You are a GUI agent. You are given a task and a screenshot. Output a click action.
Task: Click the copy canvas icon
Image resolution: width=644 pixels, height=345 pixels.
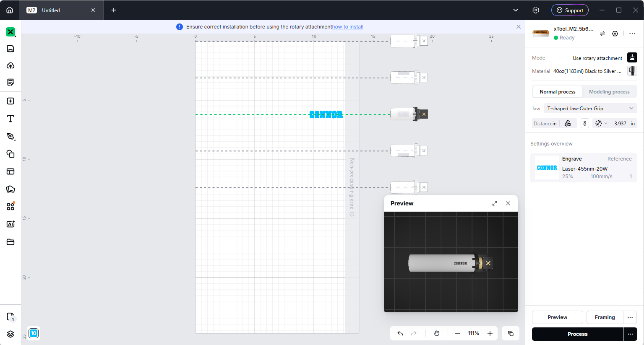tap(511, 333)
